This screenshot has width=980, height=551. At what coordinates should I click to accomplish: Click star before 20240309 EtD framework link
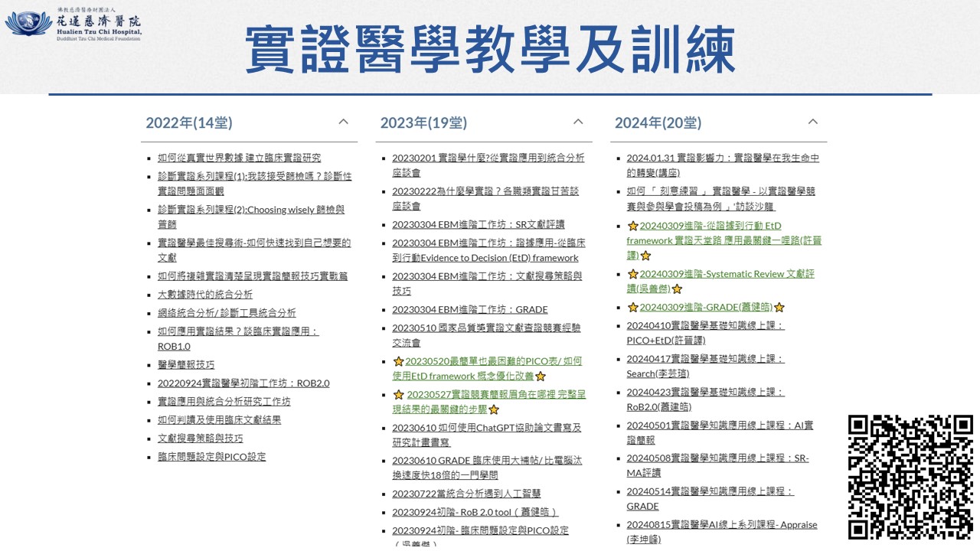click(632, 227)
